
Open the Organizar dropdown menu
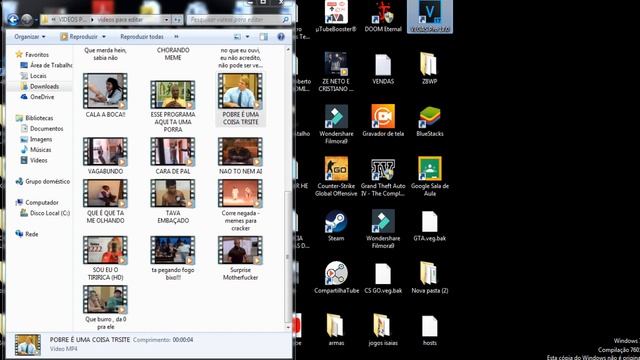click(x=30, y=37)
